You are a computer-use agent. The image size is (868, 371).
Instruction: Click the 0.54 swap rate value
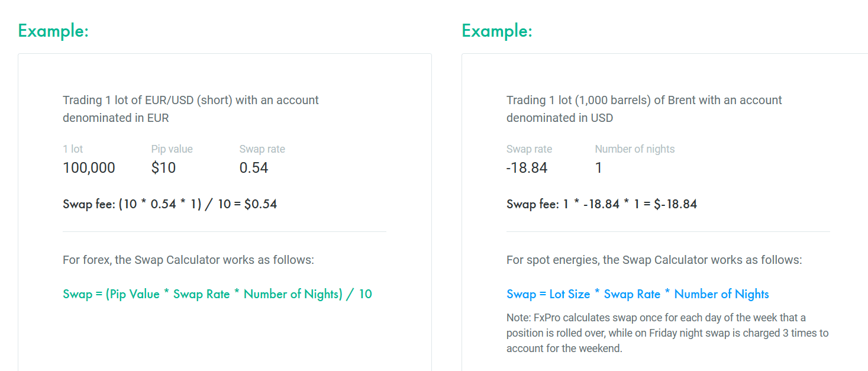254,168
